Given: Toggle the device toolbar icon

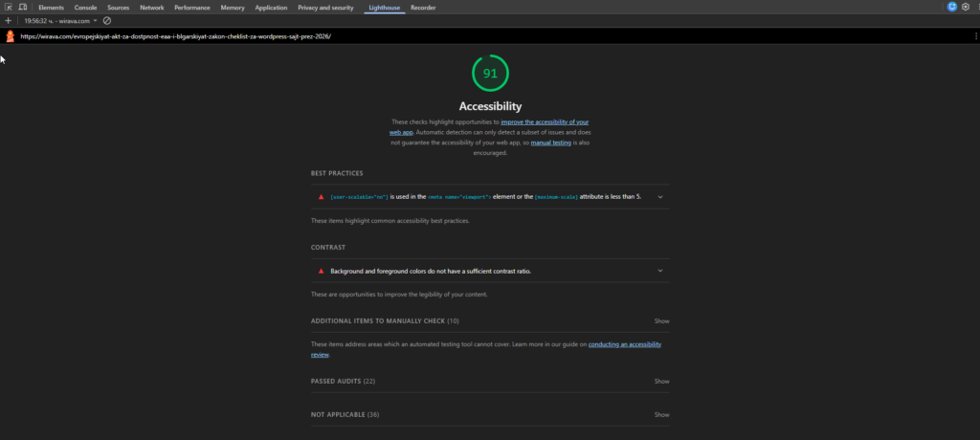Looking at the screenshot, I should pyautogui.click(x=23, y=8).
